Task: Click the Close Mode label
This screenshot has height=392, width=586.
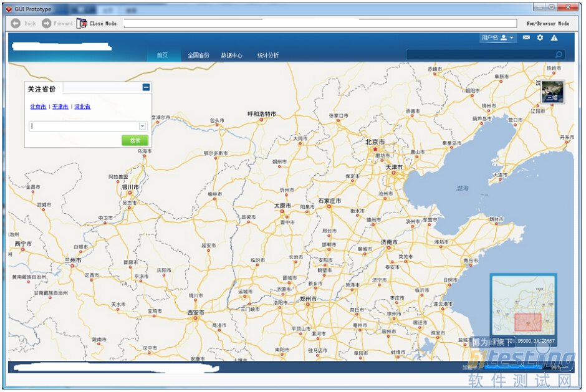Action: [103, 24]
